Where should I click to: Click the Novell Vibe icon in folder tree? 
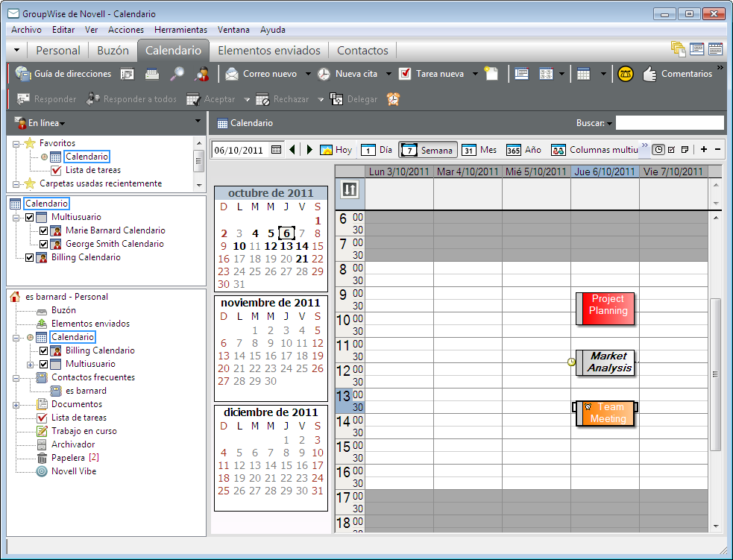point(43,471)
